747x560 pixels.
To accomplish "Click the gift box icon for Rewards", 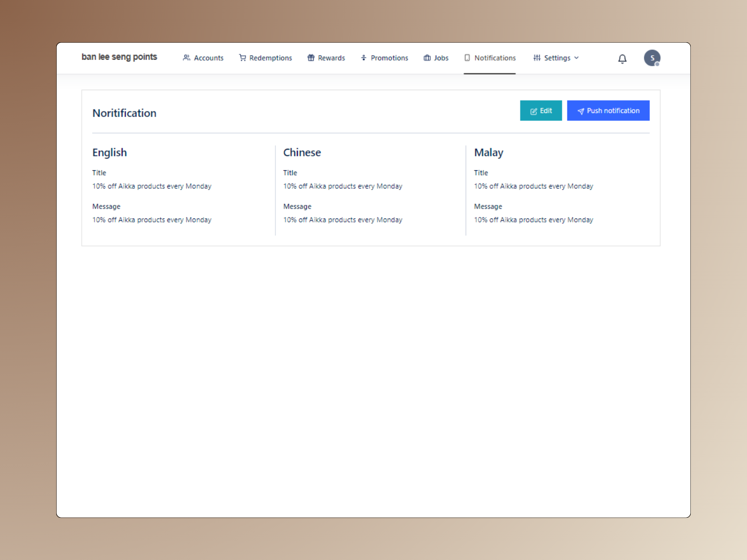I will tap(311, 58).
